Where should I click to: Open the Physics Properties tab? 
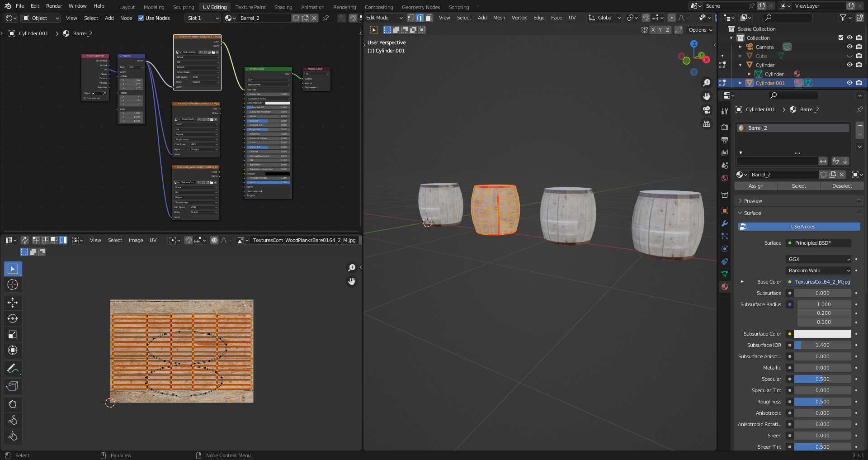tap(724, 249)
